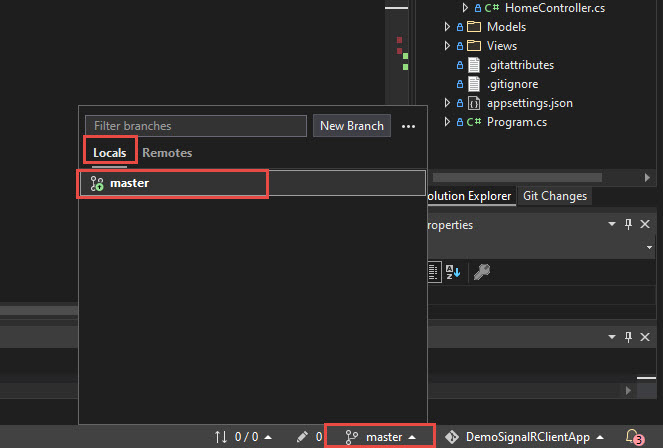Viewport: 663px width, 448px height.
Task: Click the pencil pending changes icon
Action: (x=302, y=437)
